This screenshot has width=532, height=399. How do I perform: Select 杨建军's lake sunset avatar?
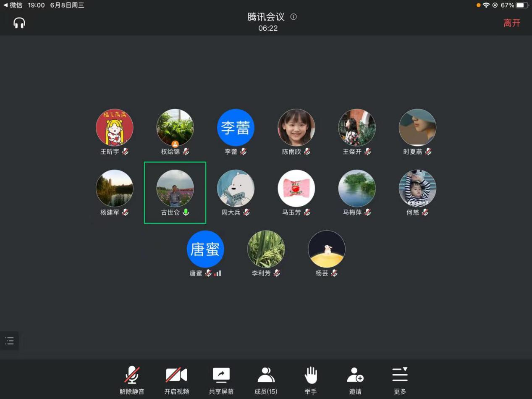coord(115,188)
